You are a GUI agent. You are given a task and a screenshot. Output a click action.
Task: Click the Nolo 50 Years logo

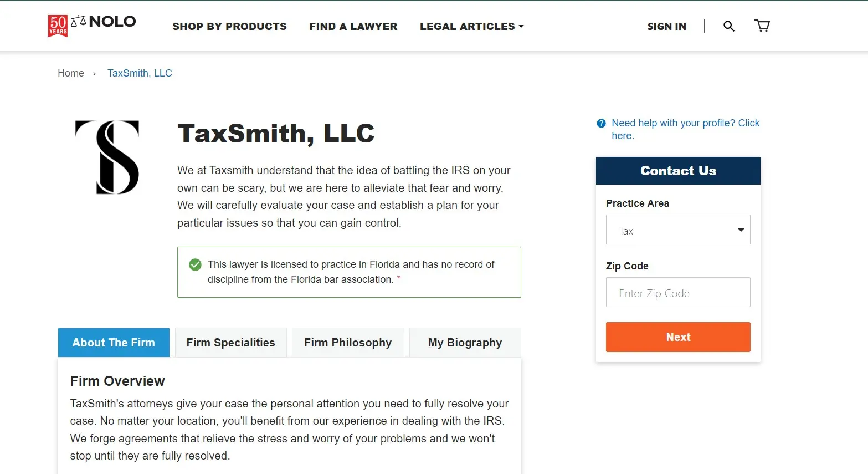coord(92,26)
